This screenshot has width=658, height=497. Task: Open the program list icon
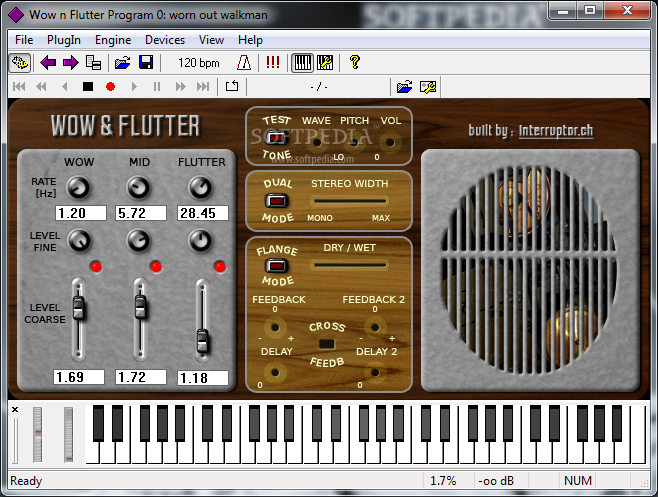(93, 63)
